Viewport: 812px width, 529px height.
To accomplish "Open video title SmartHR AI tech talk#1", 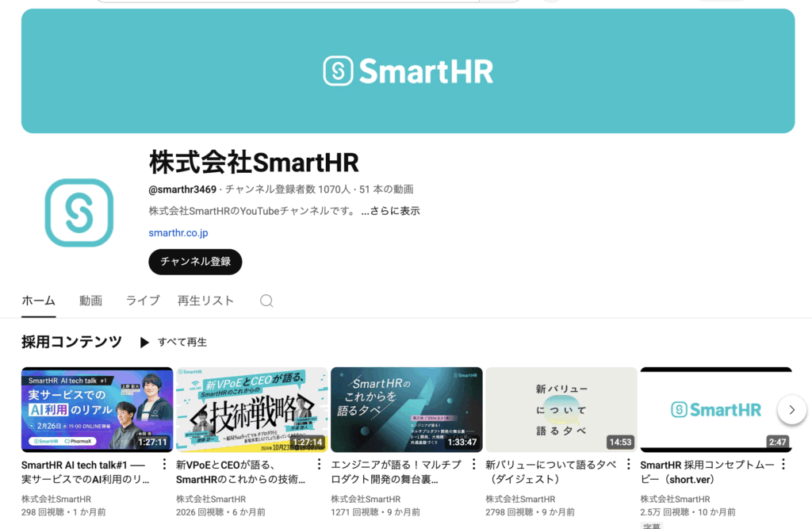I will point(86,472).
